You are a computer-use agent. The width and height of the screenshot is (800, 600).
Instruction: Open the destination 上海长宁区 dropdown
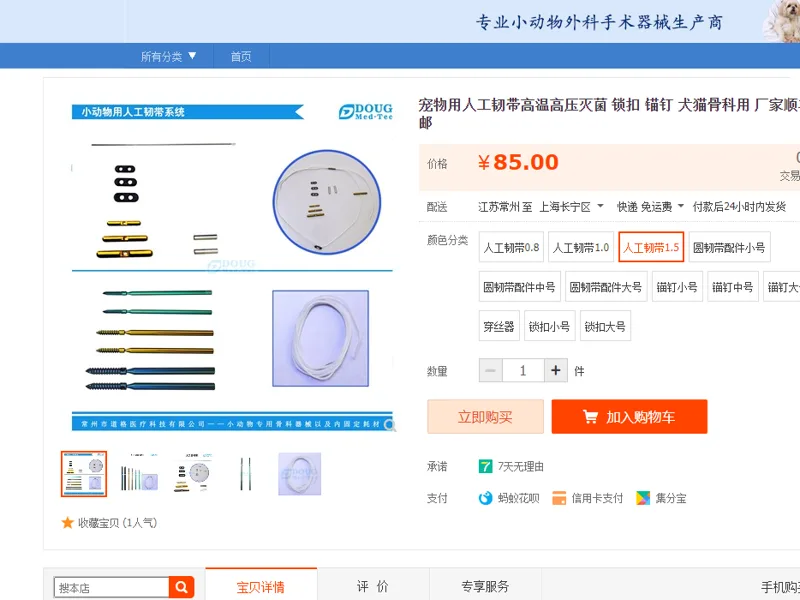571,207
